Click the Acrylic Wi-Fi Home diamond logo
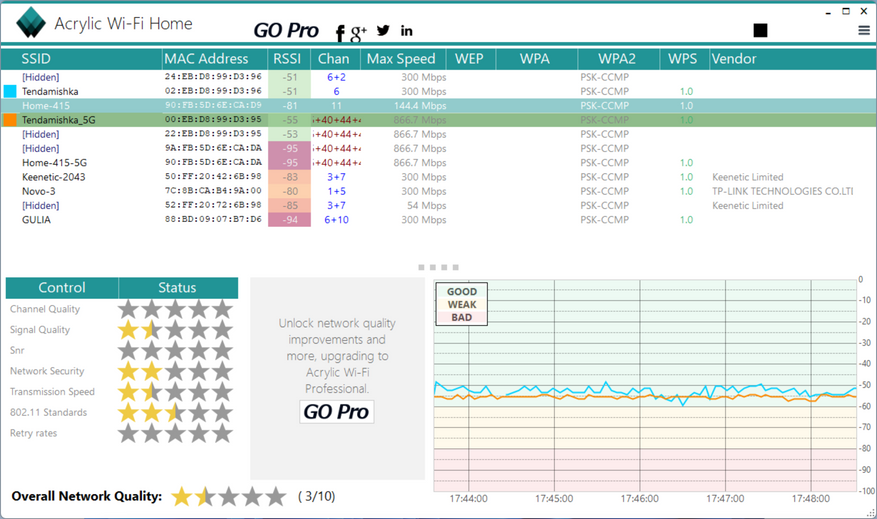This screenshot has width=877, height=519. (31, 23)
